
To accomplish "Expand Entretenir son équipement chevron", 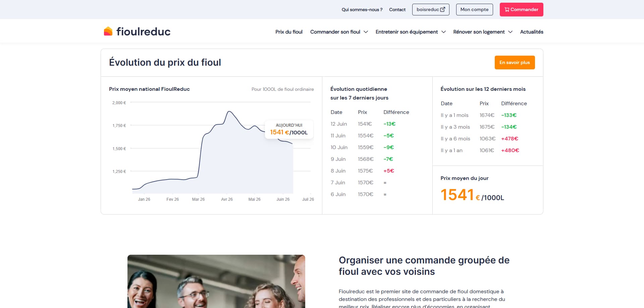I will tap(443, 32).
